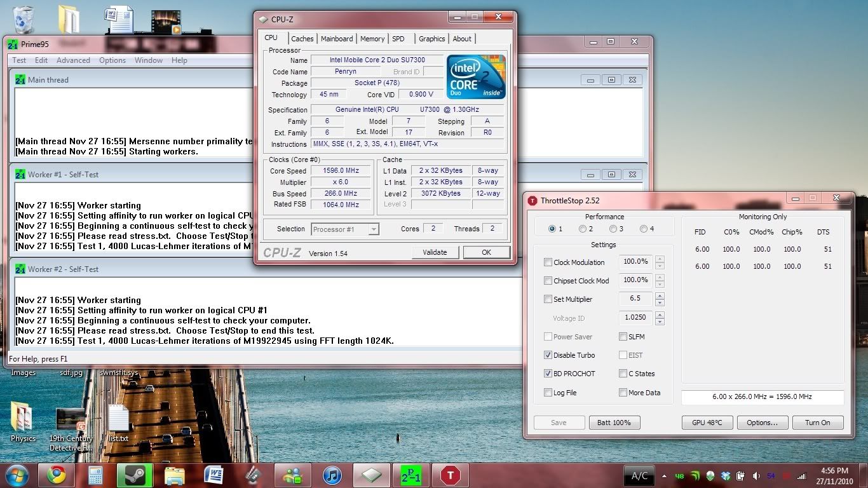This screenshot has width=868, height=488.
Task: Select the Word document icon on the desktop
Action: 118,18
